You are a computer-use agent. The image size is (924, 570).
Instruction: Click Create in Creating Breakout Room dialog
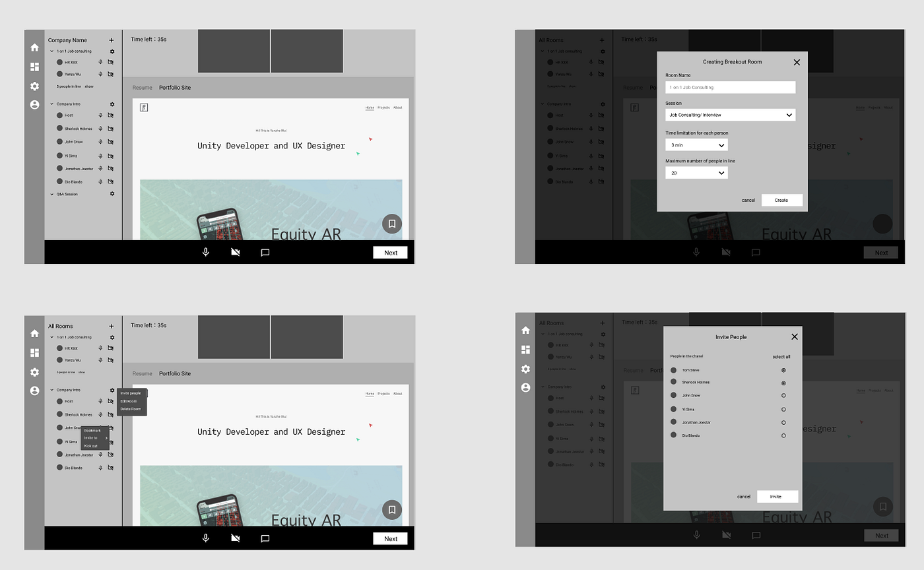pyautogui.click(x=781, y=200)
